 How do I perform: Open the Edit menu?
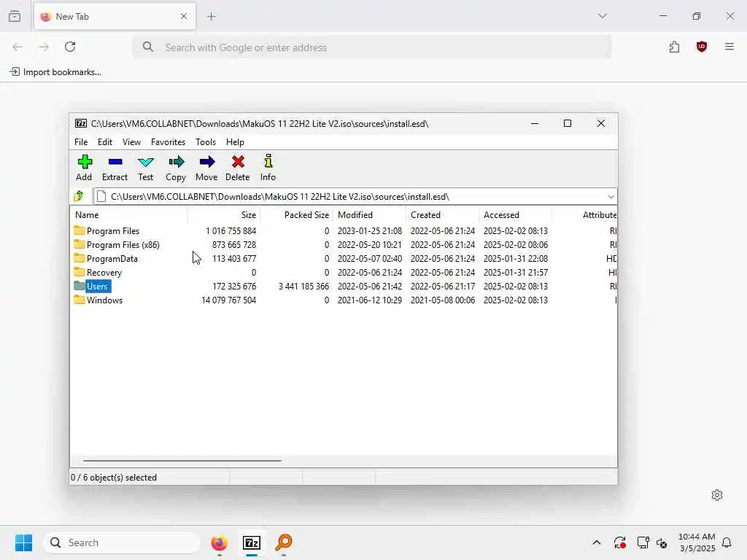pos(105,142)
